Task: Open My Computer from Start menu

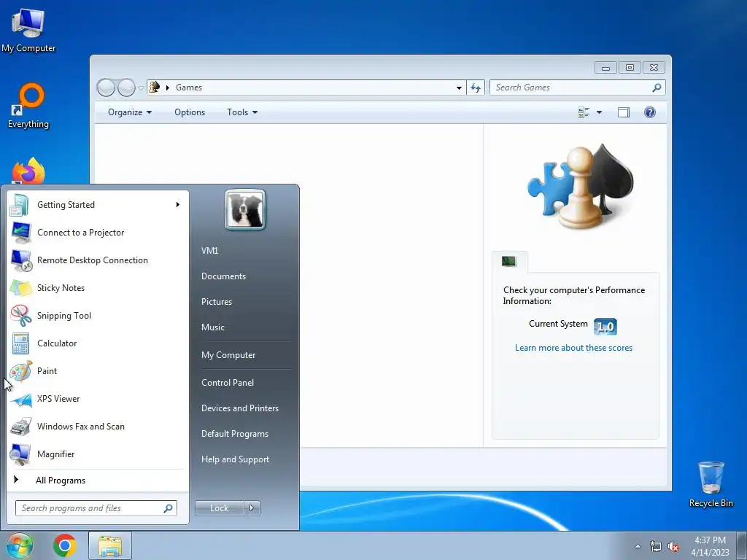Action: click(228, 355)
